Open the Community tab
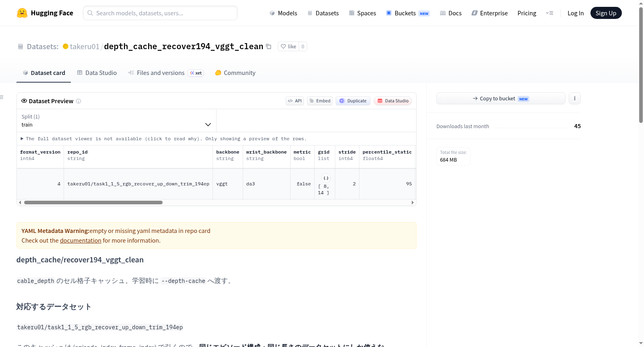Viewport: 644px width, 347px height. tap(235, 73)
